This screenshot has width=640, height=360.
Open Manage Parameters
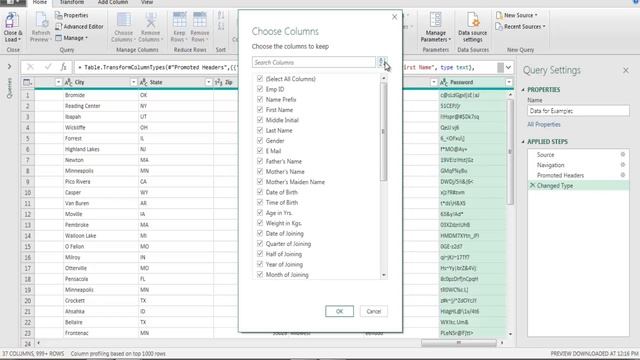click(436, 27)
